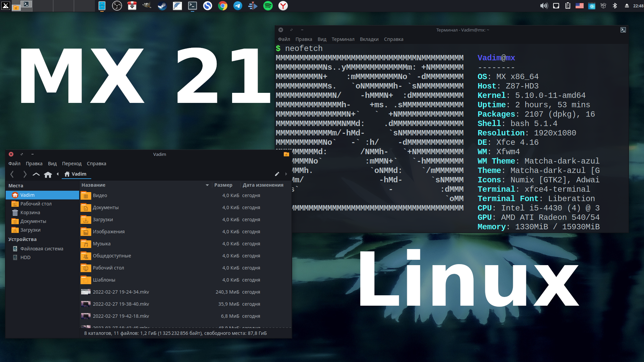Open the Правка menu in terminal
Viewport: 644px width, 362px height.
304,39
